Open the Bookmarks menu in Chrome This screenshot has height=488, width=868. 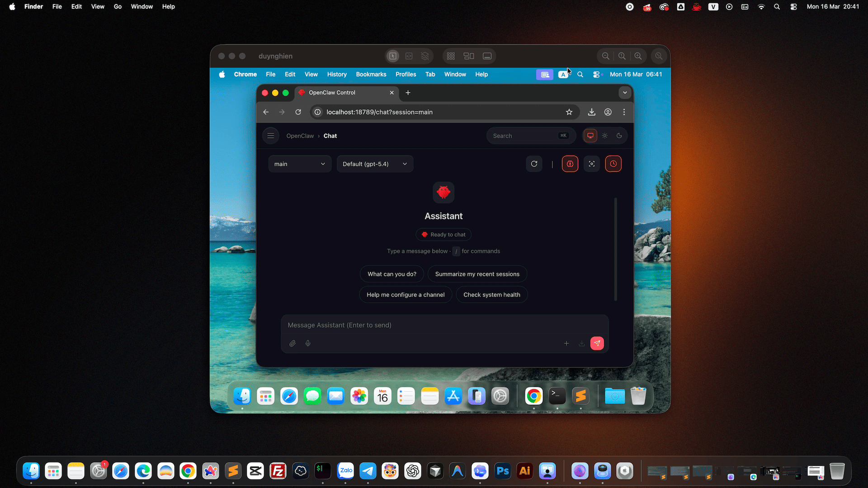(371, 75)
